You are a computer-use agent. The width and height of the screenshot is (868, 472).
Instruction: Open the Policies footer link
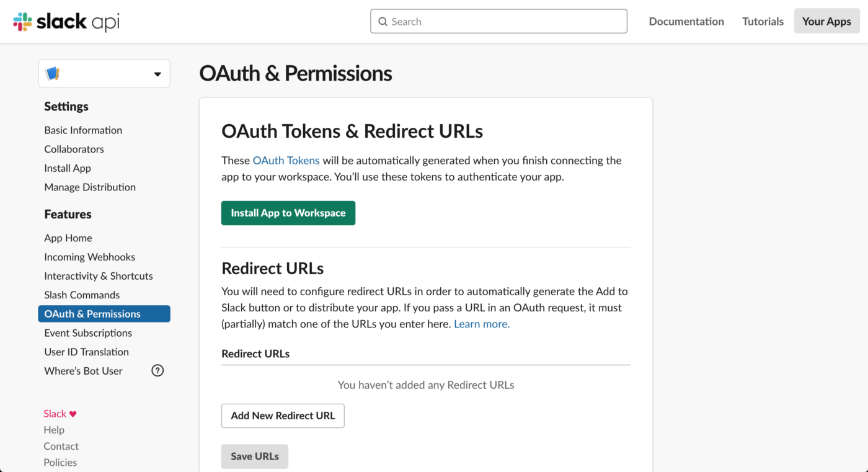click(60, 463)
